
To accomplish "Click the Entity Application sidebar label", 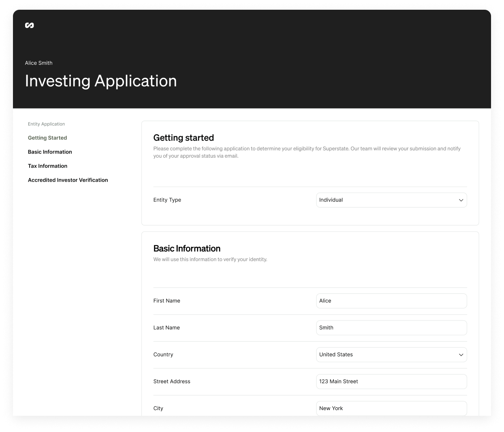I will 46,124.
